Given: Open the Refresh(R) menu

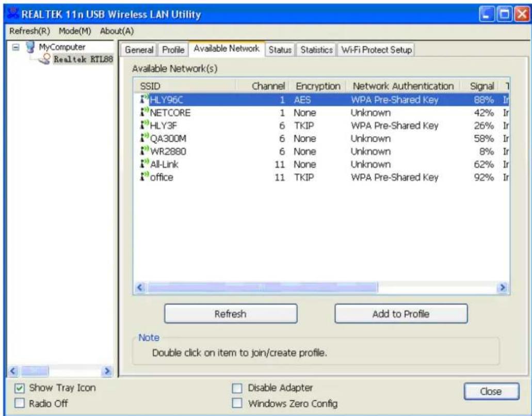Looking at the screenshot, I should [x=29, y=31].
